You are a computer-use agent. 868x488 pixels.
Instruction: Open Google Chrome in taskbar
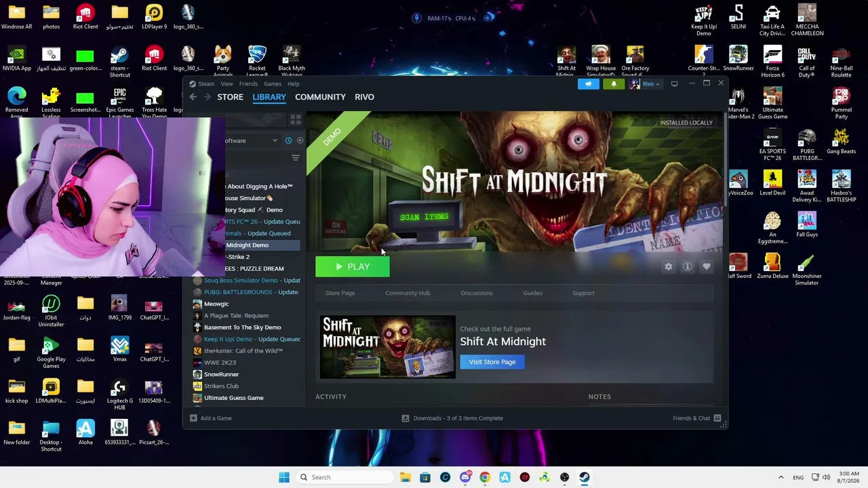point(485,477)
